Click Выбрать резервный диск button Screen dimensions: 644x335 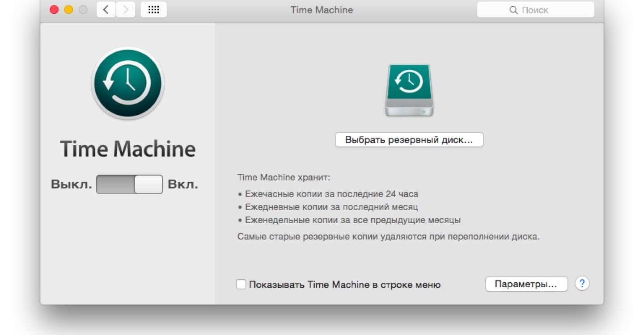(x=409, y=140)
